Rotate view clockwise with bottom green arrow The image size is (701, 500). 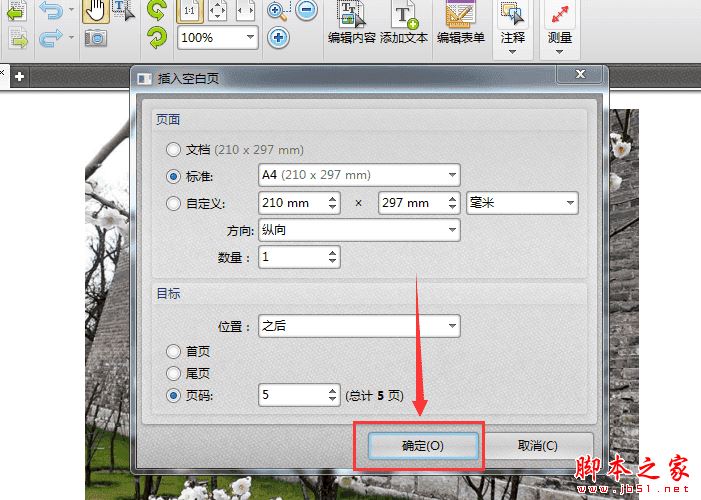point(157,38)
